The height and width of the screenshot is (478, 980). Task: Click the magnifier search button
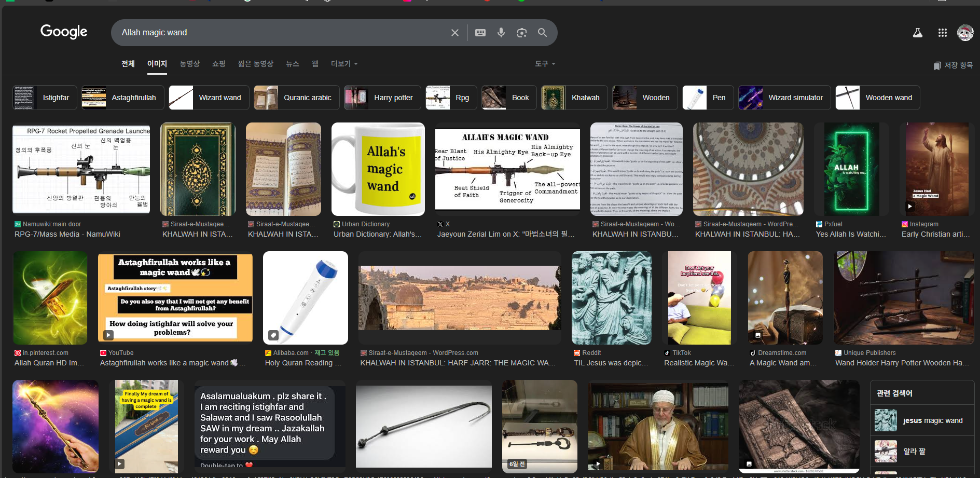542,33
